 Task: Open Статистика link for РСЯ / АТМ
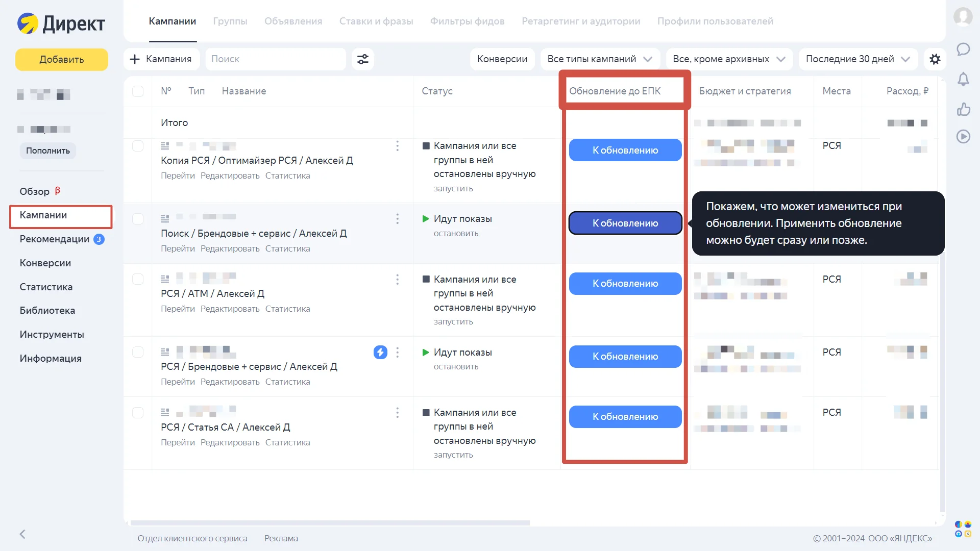pyautogui.click(x=287, y=309)
